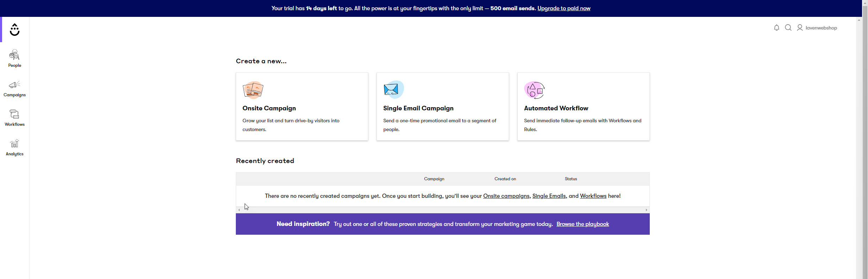Screen dimensions: 868x279
Task: Open the Campaigns megaphone icon
Action: tap(14, 85)
